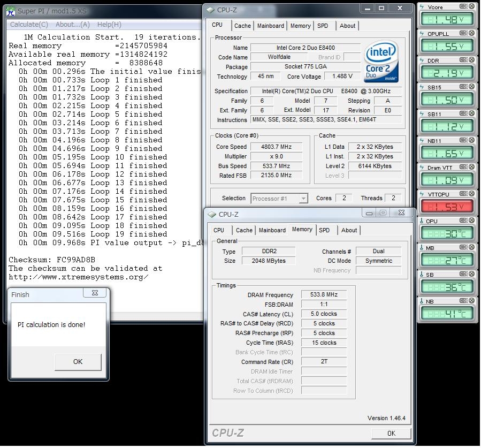Close the Dram VTT gadget
Viewport: 481px width, 448px height.
(x=471, y=168)
